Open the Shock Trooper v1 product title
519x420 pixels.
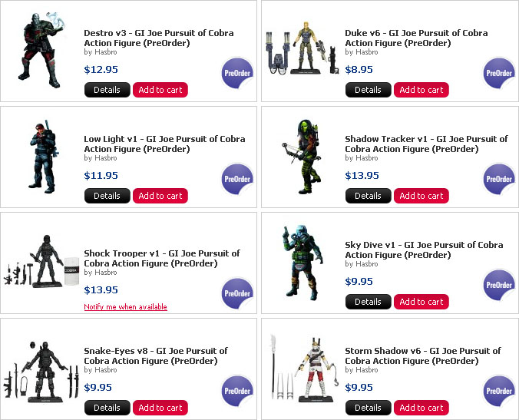[x=162, y=258]
